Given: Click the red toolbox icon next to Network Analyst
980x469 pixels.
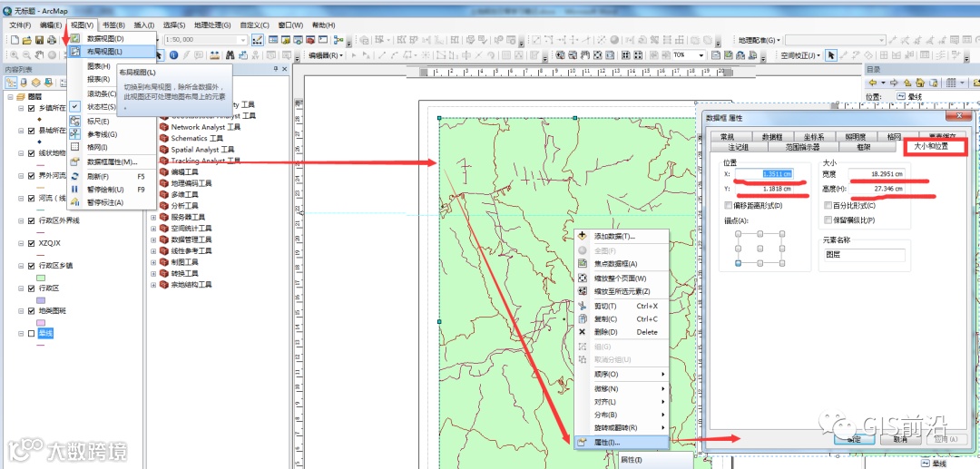Looking at the screenshot, I should 164,127.
